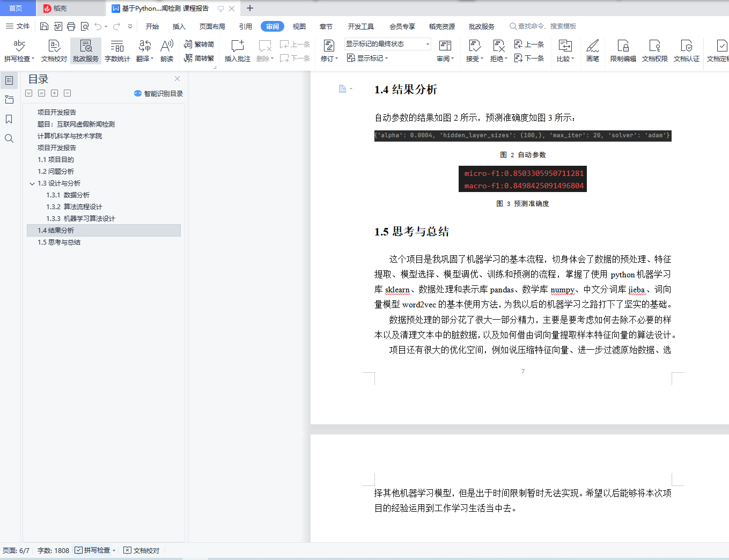Viewport: 729px width, 560px height.
Task: Click 字数: 1808 in status bar
Action: click(x=53, y=550)
